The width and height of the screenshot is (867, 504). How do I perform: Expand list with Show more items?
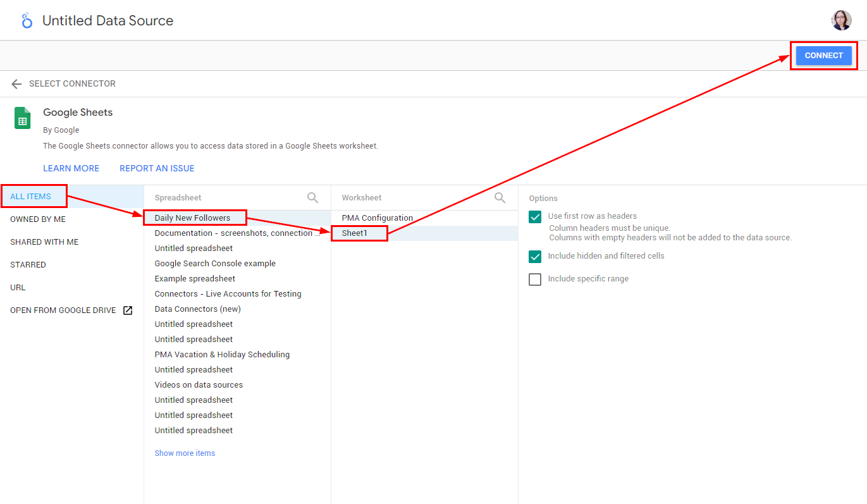pyautogui.click(x=185, y=453)
